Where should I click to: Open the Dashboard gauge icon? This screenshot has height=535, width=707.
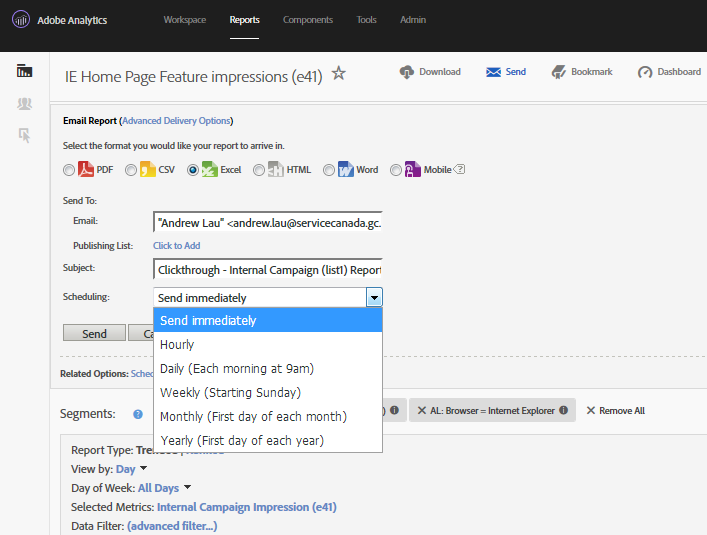pos(645,72)
